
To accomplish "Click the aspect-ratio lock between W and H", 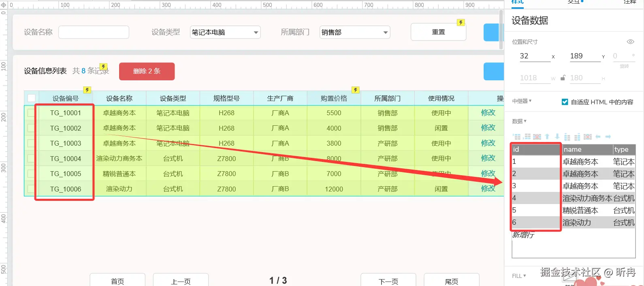I will click(x=563, y=78).
